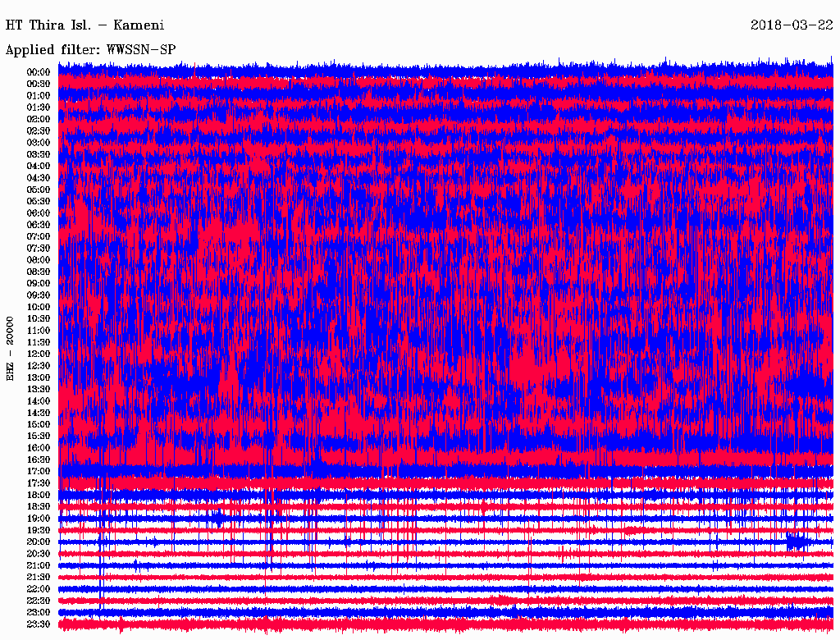Click the 23:30 time label
The height and width of the screenshot is (640, 840).
tap(39, 624)
